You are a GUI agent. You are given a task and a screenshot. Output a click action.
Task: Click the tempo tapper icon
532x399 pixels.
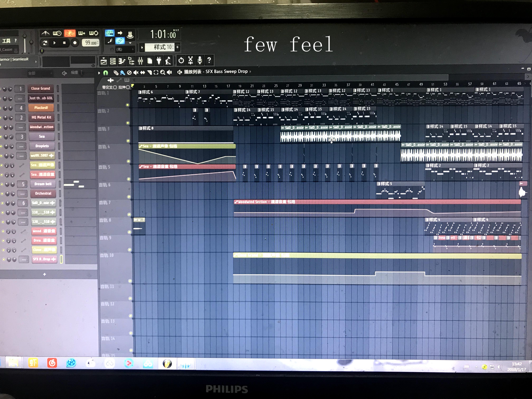click(168, 61)
